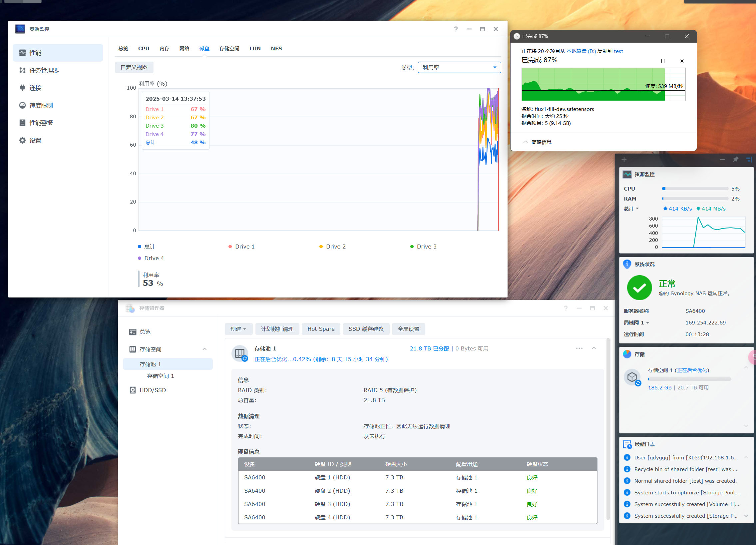Collapse the Storage Pool 1 panel chevron
756x545 pixels.
pyautogui.click(x=594, y=348)
